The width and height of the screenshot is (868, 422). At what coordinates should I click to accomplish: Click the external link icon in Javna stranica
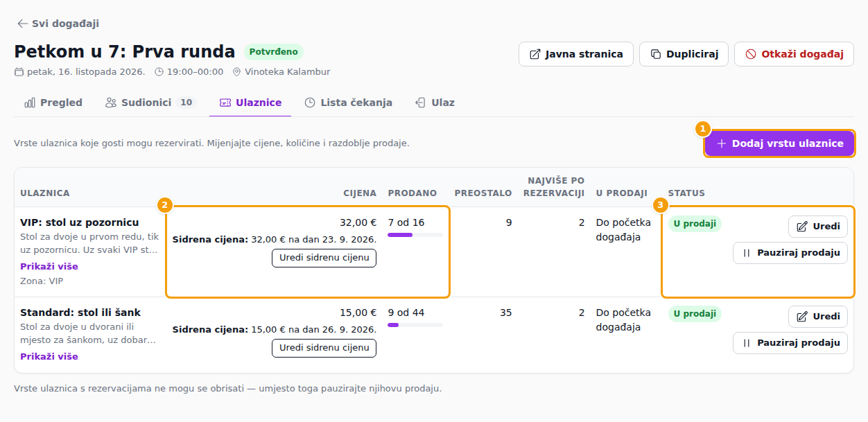pyautogui.click(x=535, y=54)
